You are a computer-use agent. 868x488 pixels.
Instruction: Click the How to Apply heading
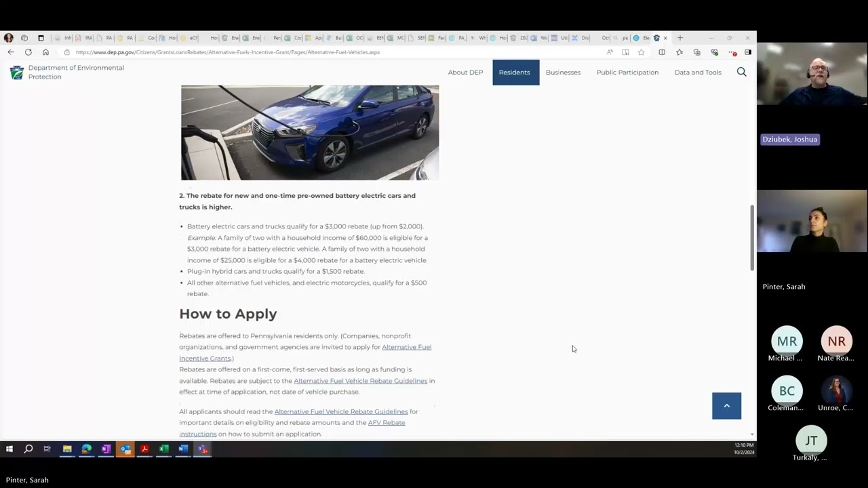pos(228,314)
